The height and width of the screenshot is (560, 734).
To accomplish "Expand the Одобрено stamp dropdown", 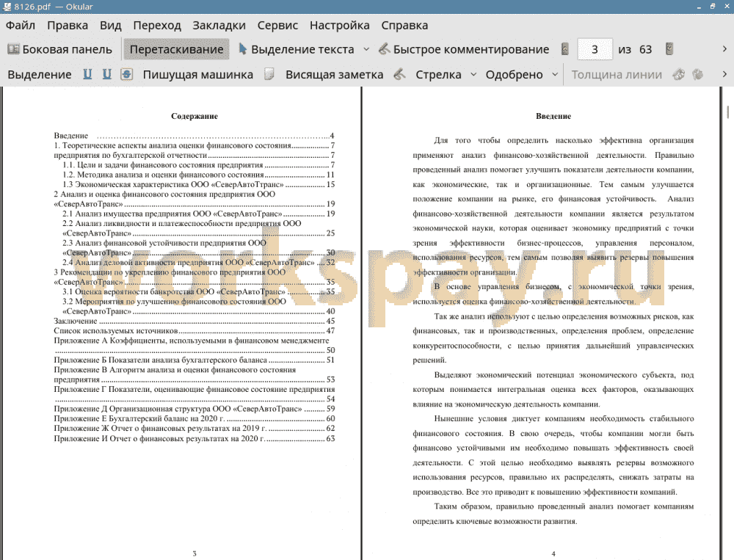I will [555, 74].
